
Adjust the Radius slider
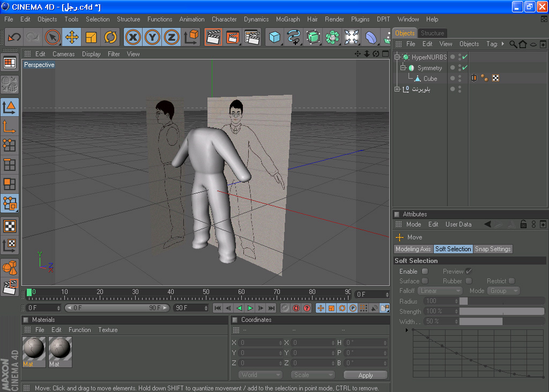tap(502, 301)
